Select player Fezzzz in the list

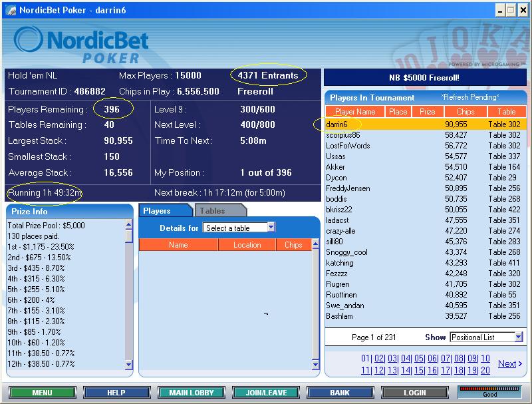[426, 274]
